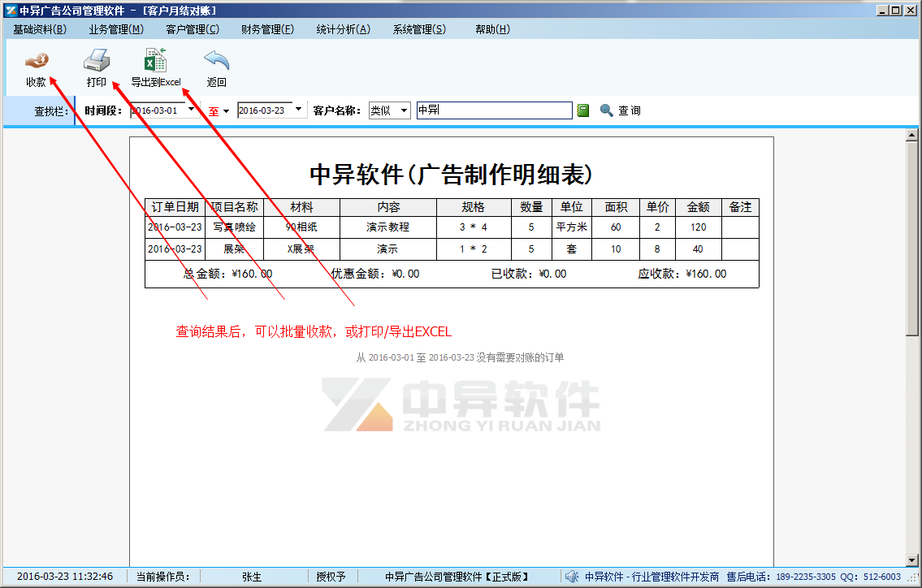Click the 展架 project cell
Screen dimensions: 922x588
pos(234,249)
